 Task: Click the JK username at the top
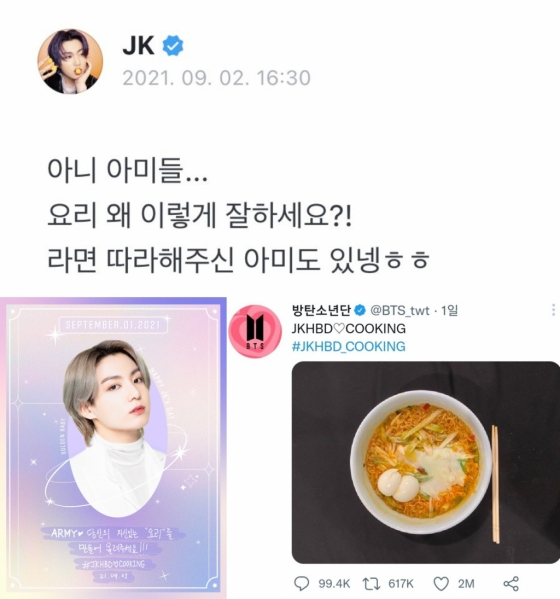[138, 46]
